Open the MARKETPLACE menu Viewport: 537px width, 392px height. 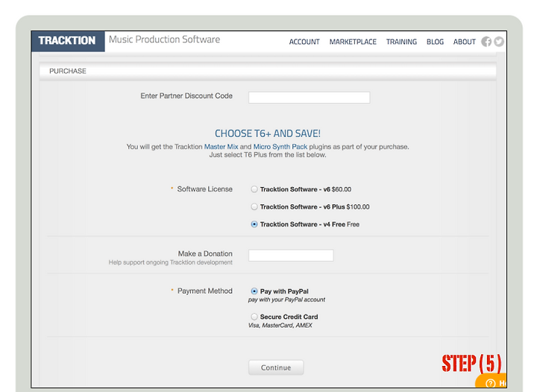[x=353, y=42]
